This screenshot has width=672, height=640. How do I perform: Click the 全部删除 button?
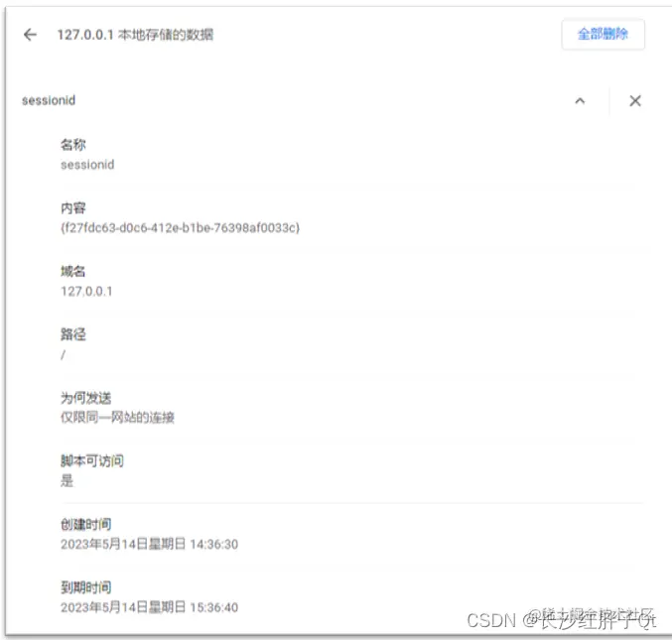[x=603, y=35]
